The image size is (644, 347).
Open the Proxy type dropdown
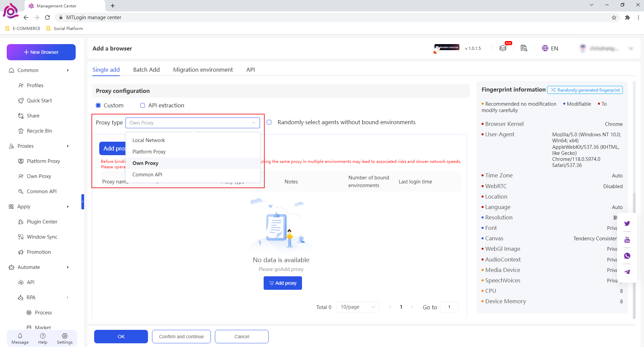click(x=192, y=123)
